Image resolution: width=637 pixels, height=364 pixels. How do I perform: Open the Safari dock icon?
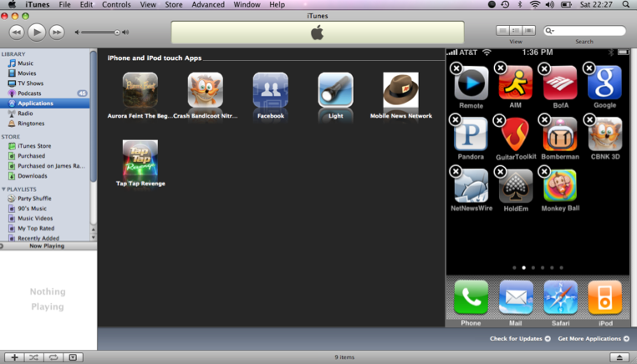tap(560, 297)
